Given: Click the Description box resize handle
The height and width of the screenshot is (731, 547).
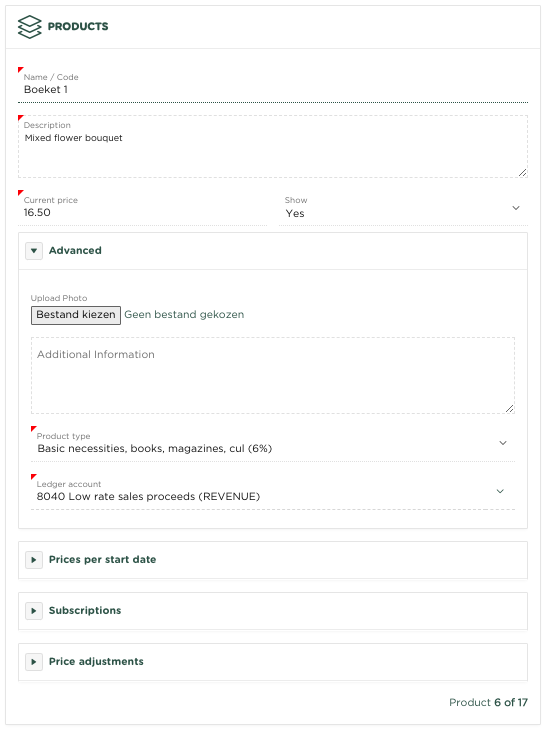Looking at the screenshot, I should 523,173.
